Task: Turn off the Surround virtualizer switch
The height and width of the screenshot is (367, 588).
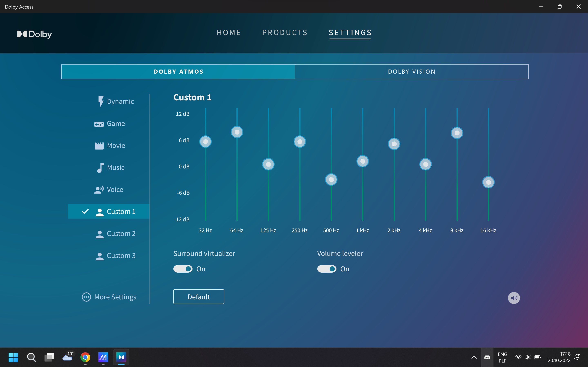Action: [x=183, y=269]
